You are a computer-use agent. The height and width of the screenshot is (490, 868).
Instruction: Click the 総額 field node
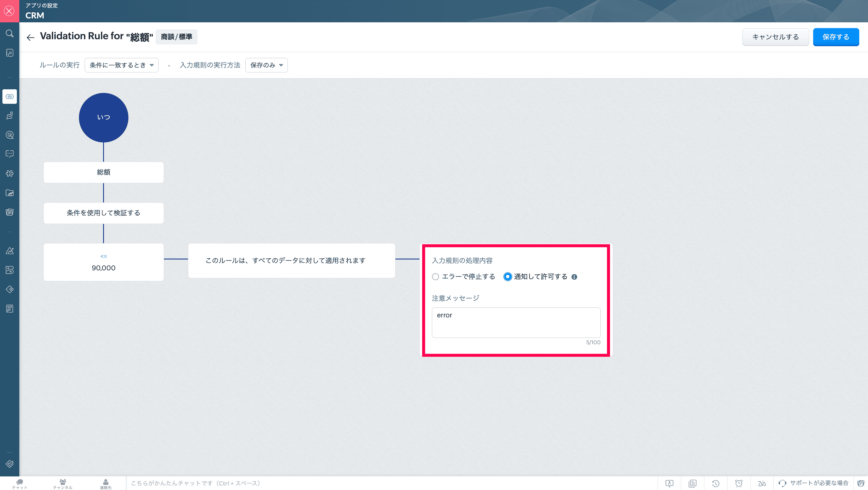(103, 172)
